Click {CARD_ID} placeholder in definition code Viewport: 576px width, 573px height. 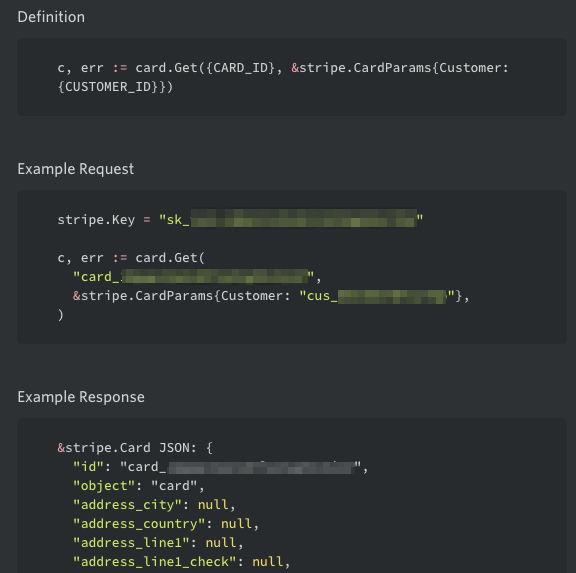[x=240, y=68]
